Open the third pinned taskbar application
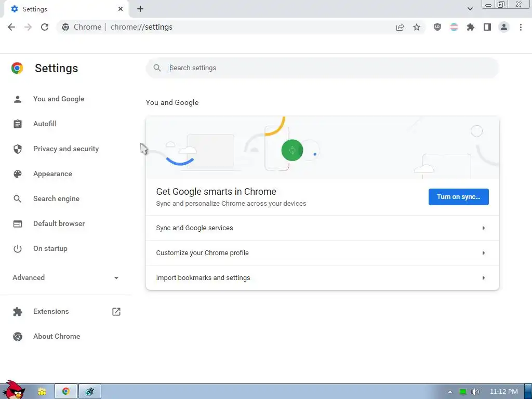Screen dimensions: 532x399 pyautogui.click(x=89, y=391)
